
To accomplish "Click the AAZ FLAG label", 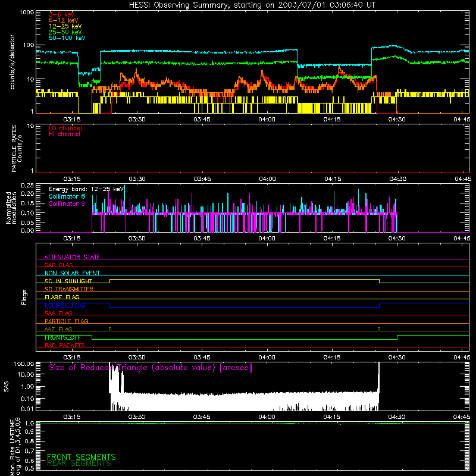I will tap(58, 329).
